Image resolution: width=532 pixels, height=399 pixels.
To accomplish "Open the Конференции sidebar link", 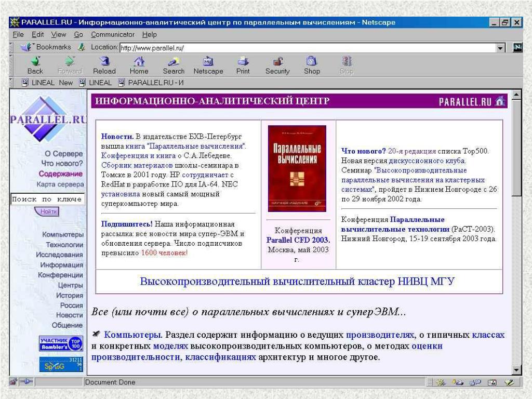I will point(60,275).
